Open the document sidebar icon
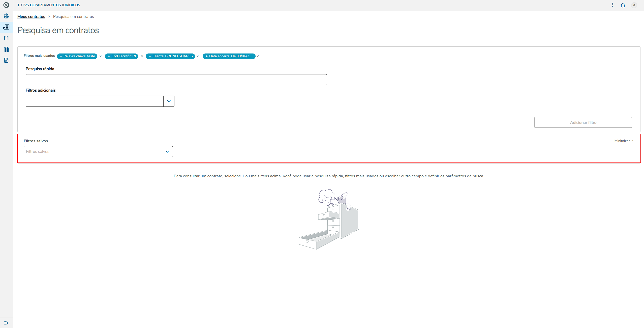 6,60
